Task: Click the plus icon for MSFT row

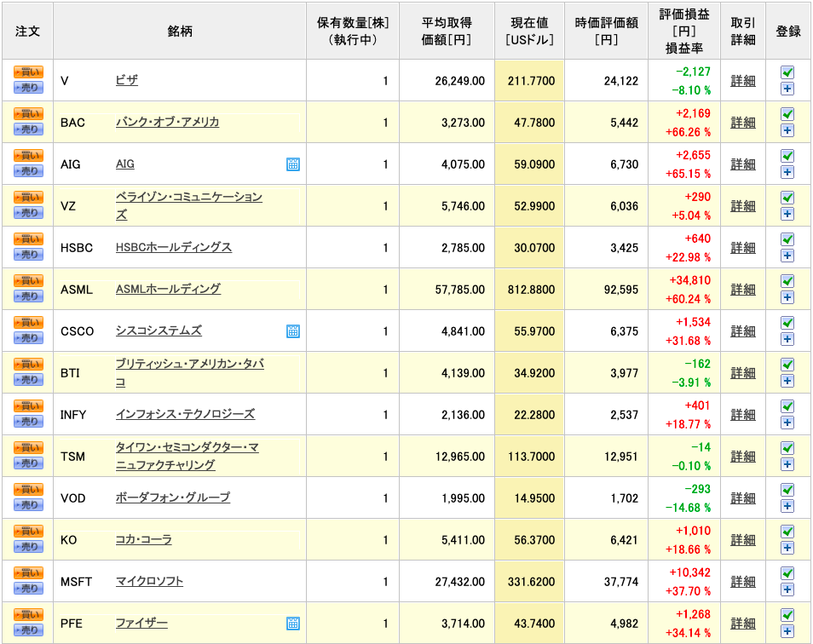Action: click(x=787, y=589)
